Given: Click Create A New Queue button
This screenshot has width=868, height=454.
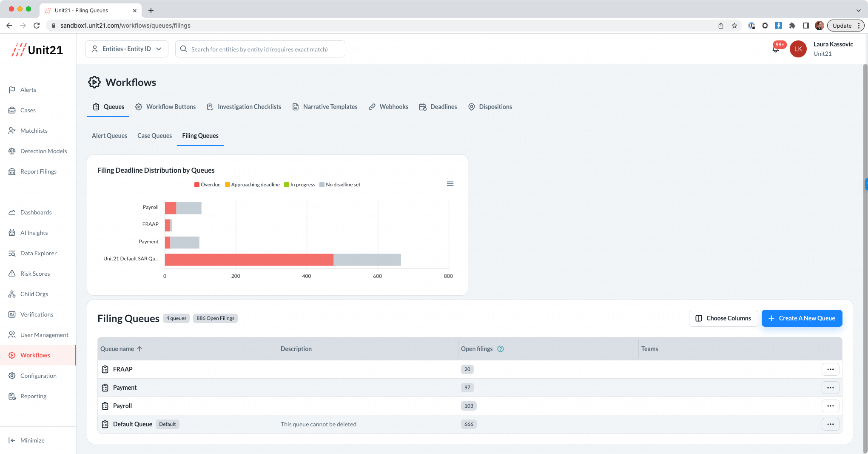Looking at the screenshot, I should tap(802, 318).
